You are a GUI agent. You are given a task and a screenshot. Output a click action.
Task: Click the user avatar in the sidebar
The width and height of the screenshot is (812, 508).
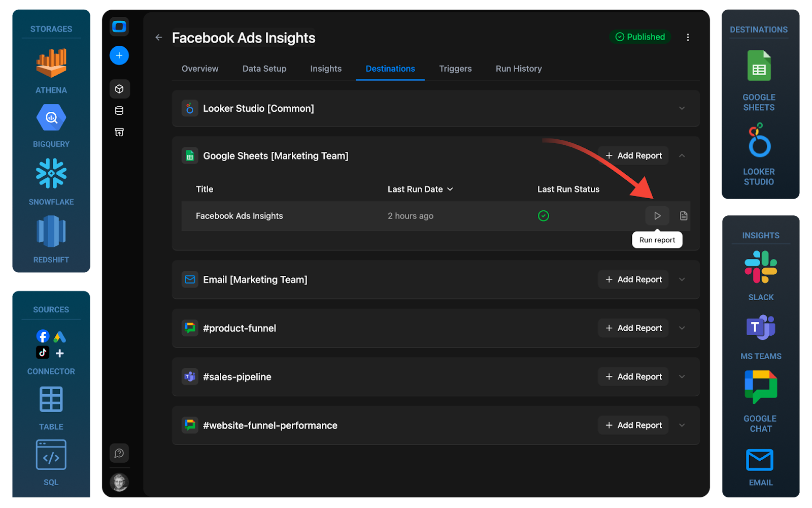pyautogui.click(x=119, y=482)
